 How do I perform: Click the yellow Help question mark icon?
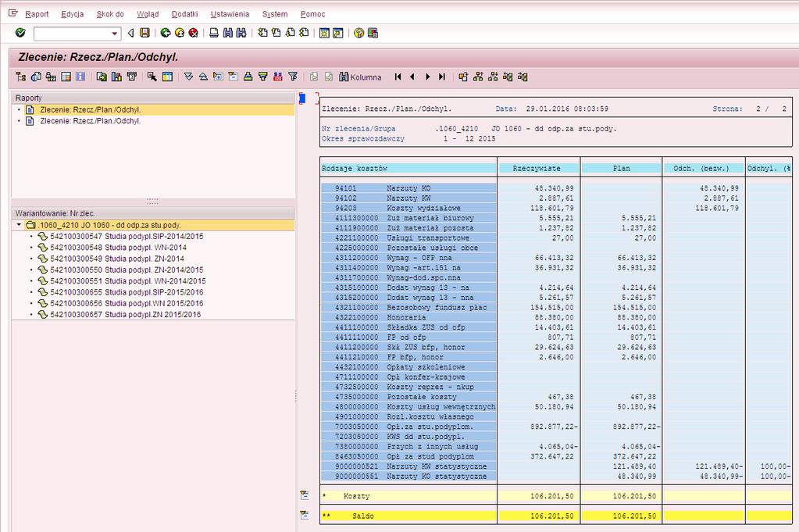point(358,33)
